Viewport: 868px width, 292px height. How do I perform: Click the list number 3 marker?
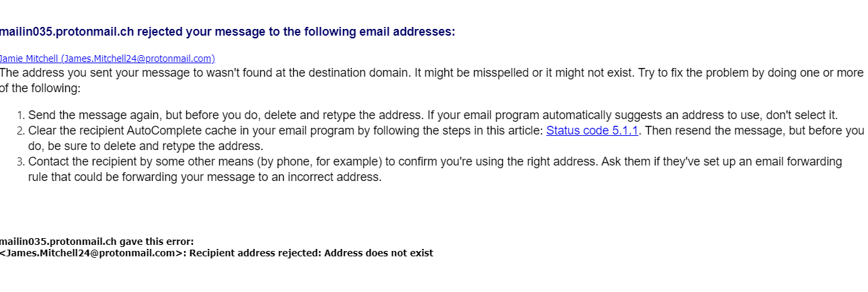click(21, 162)
